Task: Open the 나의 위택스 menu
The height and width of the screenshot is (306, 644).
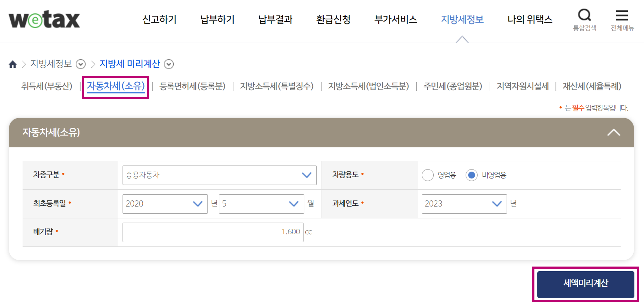Action: 530,19
